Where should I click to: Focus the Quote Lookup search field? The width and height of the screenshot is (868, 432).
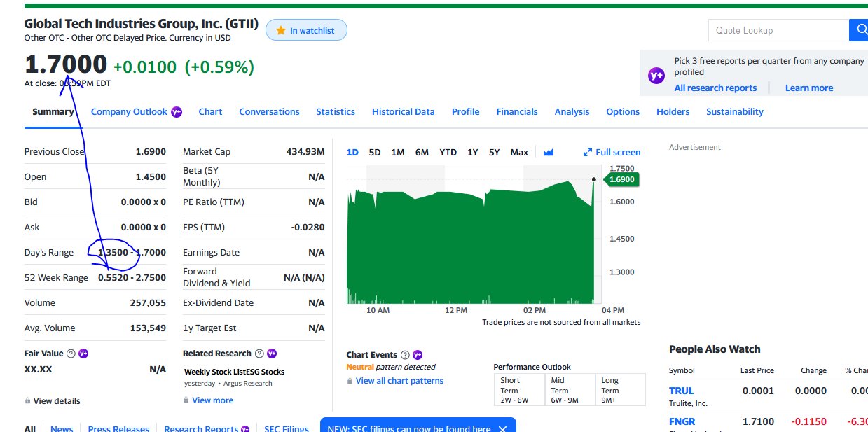coord(778,30)
